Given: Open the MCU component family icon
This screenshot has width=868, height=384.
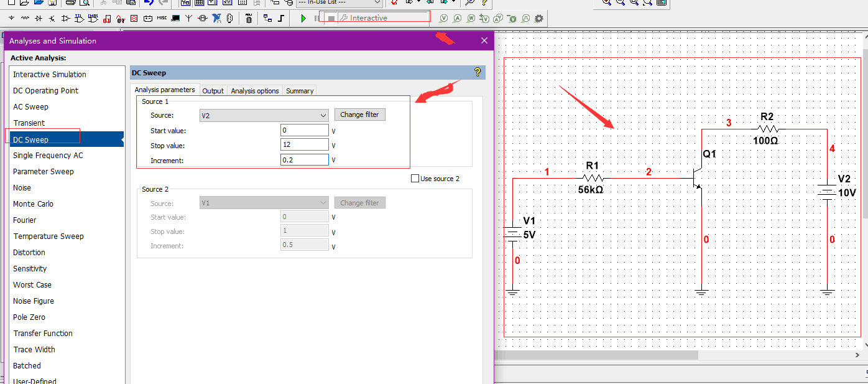Looking at the screenshot, I should pos(249,18).
